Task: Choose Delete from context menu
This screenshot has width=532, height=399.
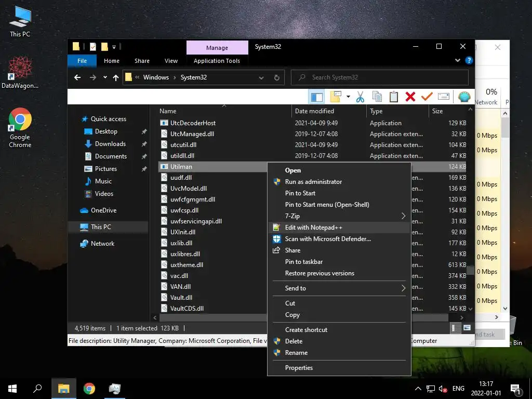Action: (339, 341)
